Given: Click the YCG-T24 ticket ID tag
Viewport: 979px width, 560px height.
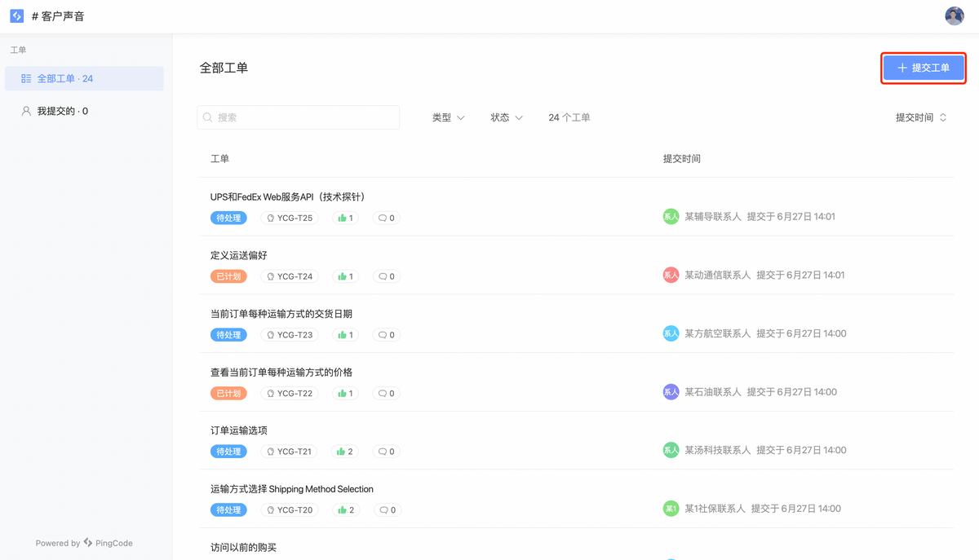Looking at the screenshot, I should tap(290, 276).
